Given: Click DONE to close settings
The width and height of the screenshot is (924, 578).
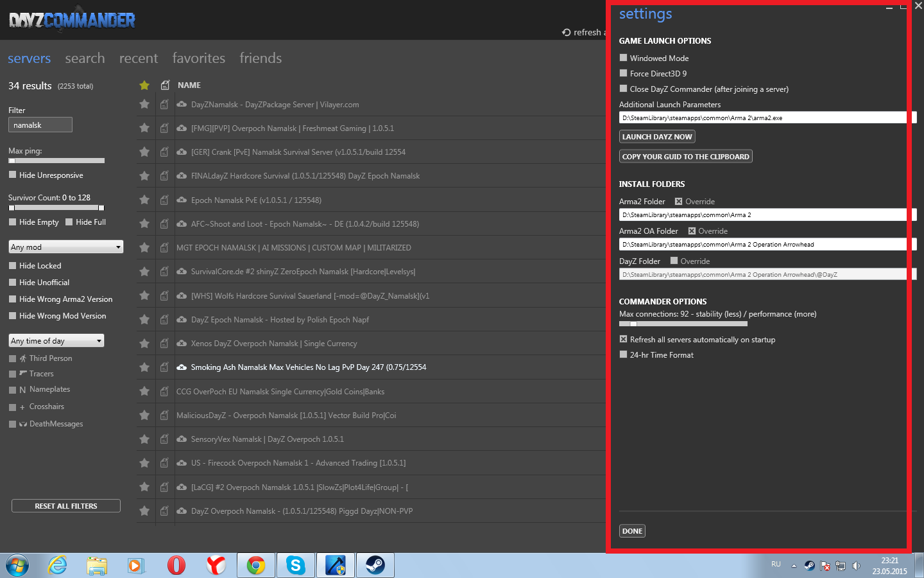Looking at the screenshot, I should [632, 531].
